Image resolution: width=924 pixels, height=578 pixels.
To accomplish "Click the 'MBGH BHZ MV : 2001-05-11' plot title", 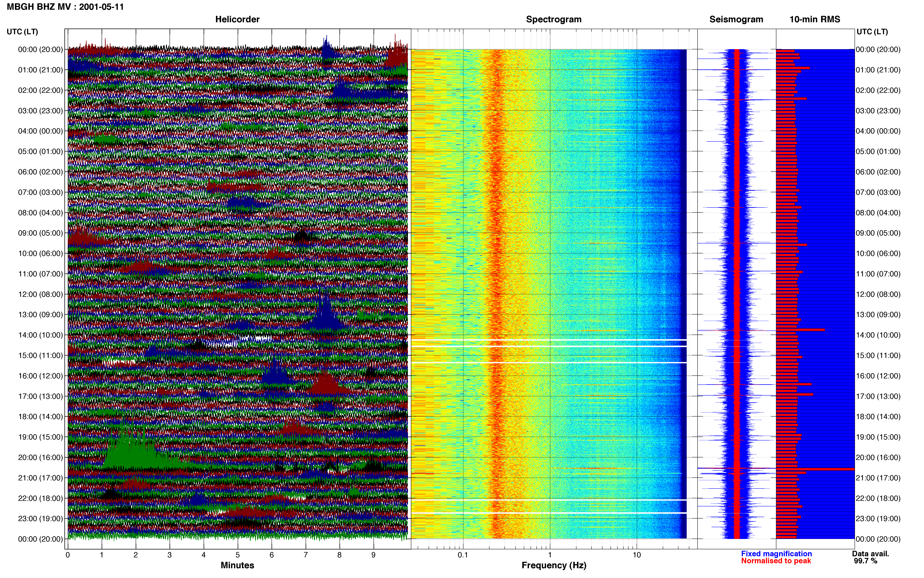I will coord(65,7).
